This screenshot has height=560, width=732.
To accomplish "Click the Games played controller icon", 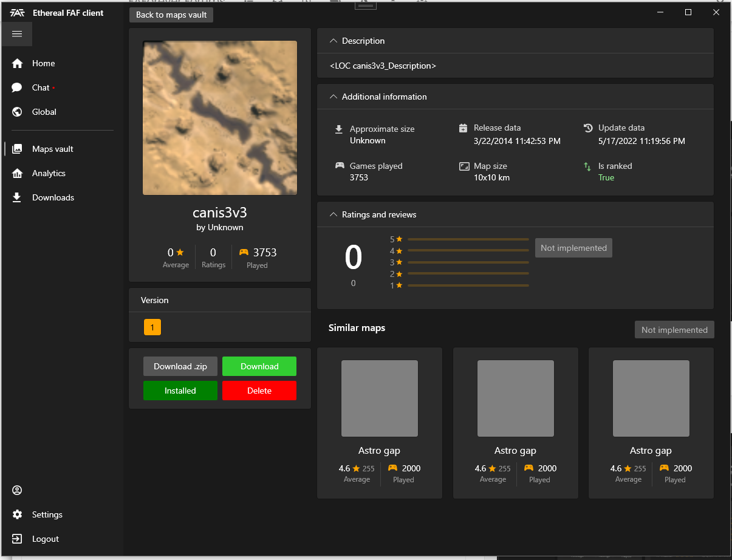I will click(340, 166).
